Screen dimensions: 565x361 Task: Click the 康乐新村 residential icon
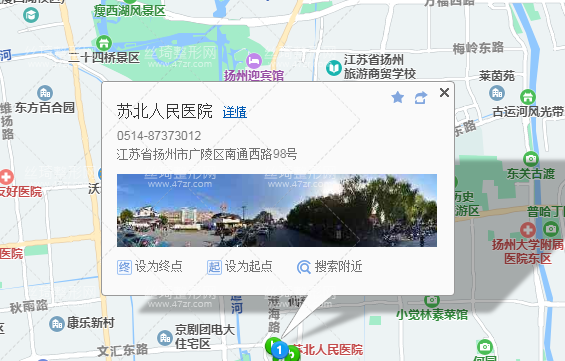click(x=57, y=324)
